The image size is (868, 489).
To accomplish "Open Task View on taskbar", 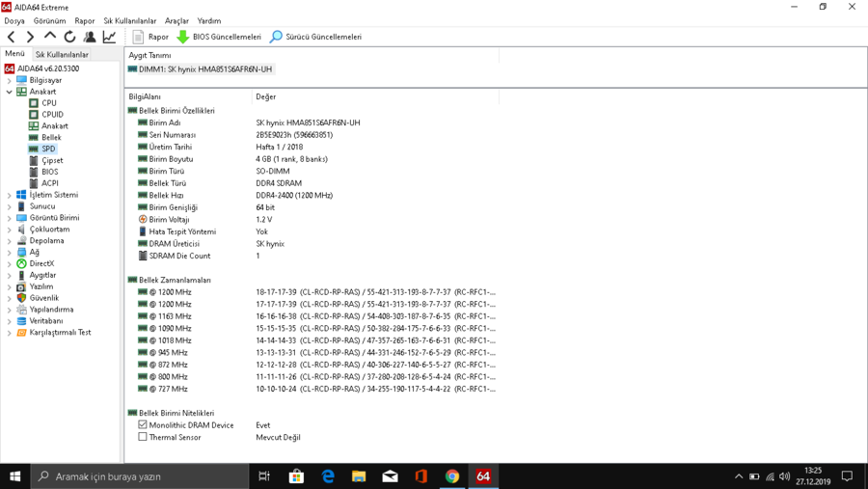I will (x=264, y=476).
